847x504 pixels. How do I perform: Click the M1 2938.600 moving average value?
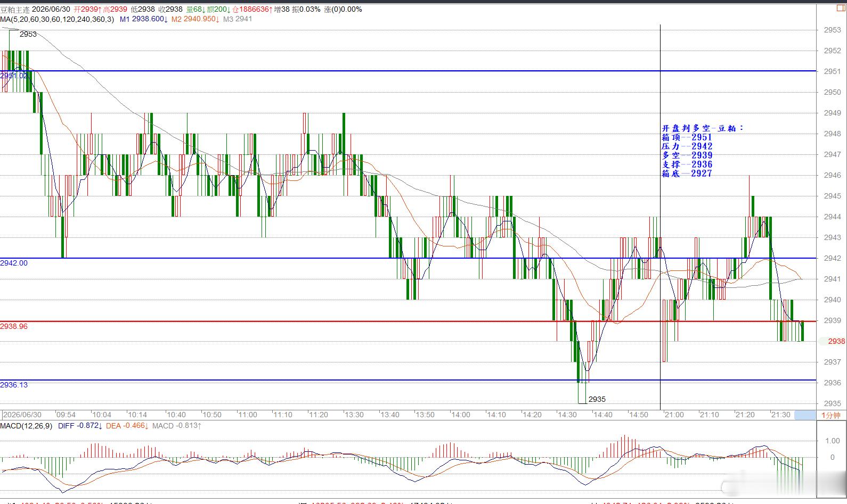click(144, 19)
